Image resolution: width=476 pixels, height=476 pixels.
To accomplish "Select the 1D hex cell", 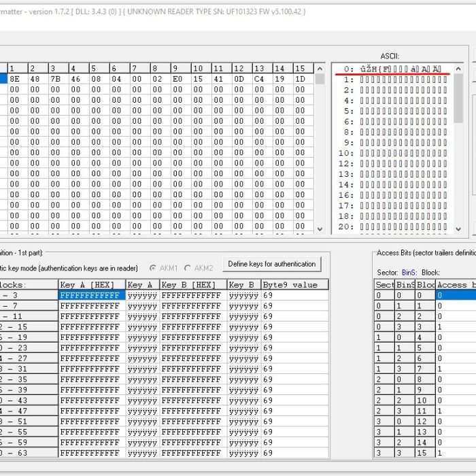I will point(303,79).
